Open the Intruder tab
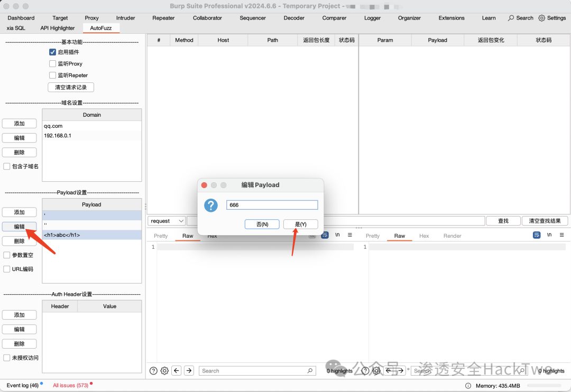Screen dimensions: 571x392 tap(126, 18)
